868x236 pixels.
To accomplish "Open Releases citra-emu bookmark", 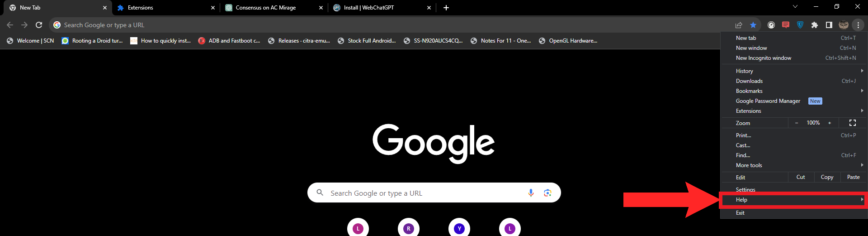I will coord(299,41).
